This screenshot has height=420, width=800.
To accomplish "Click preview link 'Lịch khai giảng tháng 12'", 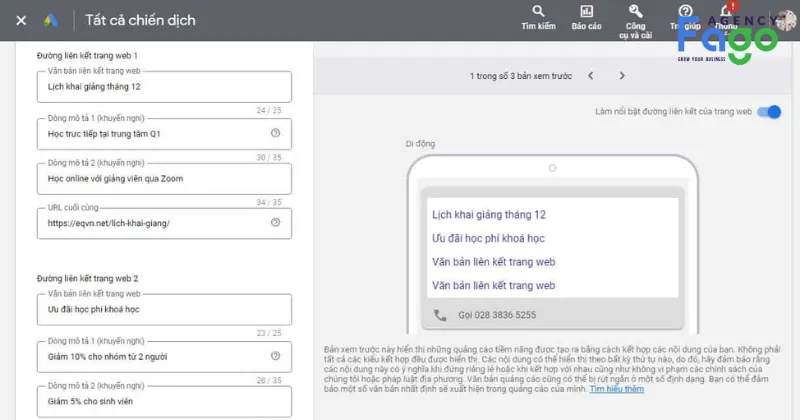I will tap(489, 215).
